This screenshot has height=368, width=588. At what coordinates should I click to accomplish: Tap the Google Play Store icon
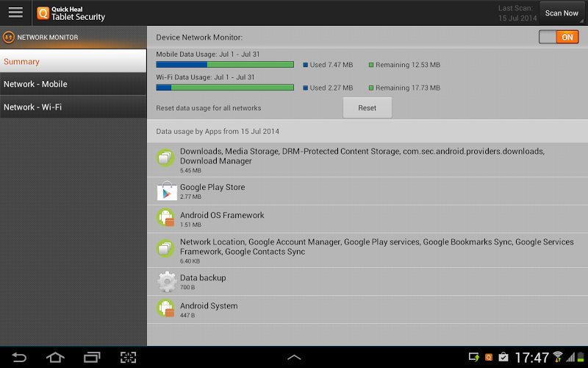(x=167, y=191)
